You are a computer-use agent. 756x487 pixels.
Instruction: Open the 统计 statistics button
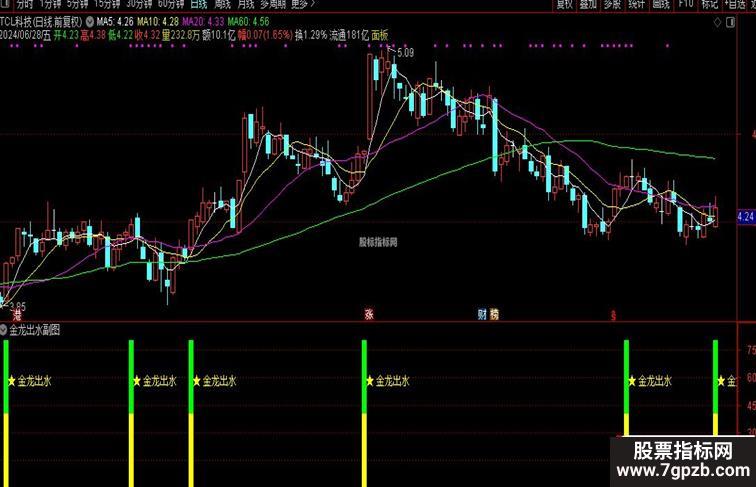[x=636, y=4]
